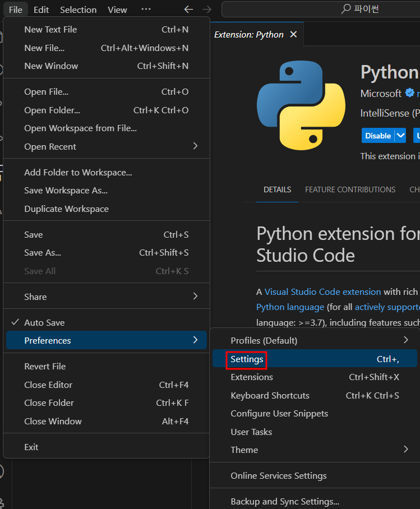
Task: Expand the Share submenu
Action: click(195, 296)
